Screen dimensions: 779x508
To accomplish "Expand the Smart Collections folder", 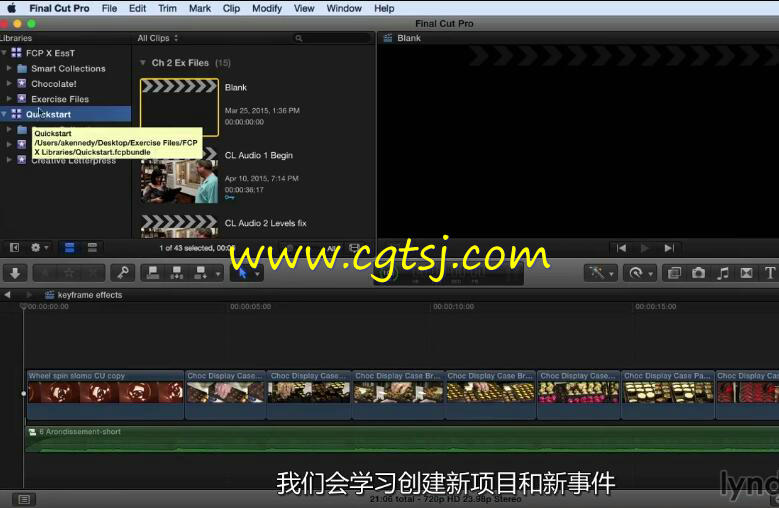I will (x=9, y=69).
